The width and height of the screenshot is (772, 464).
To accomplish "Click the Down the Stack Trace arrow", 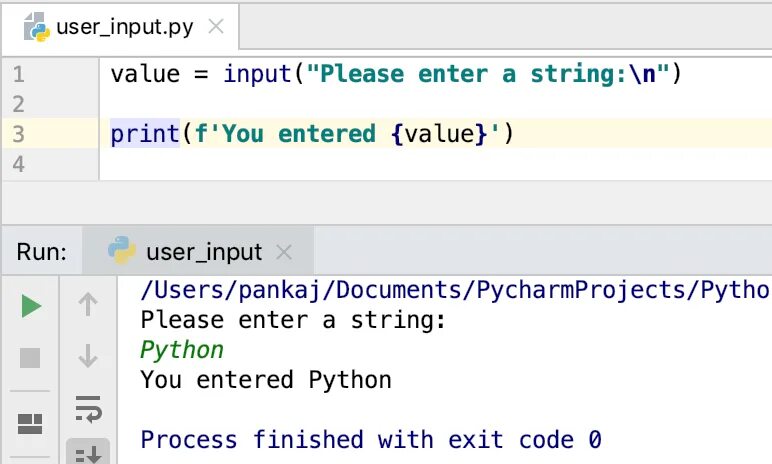I will 88,356.
